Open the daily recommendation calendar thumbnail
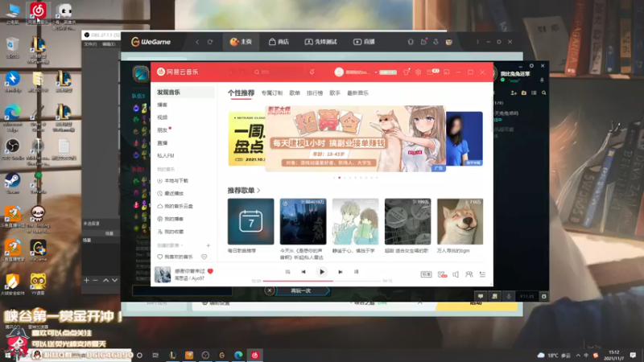The image size is (644, 362). [250, 222]
